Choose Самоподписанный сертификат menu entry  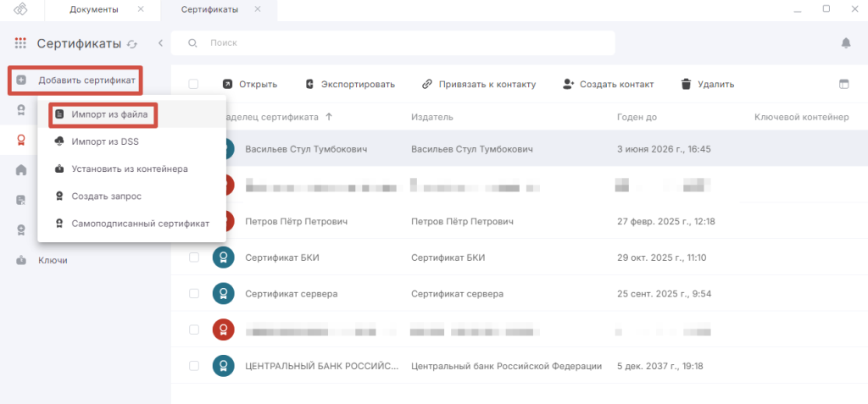pos(131,224)
